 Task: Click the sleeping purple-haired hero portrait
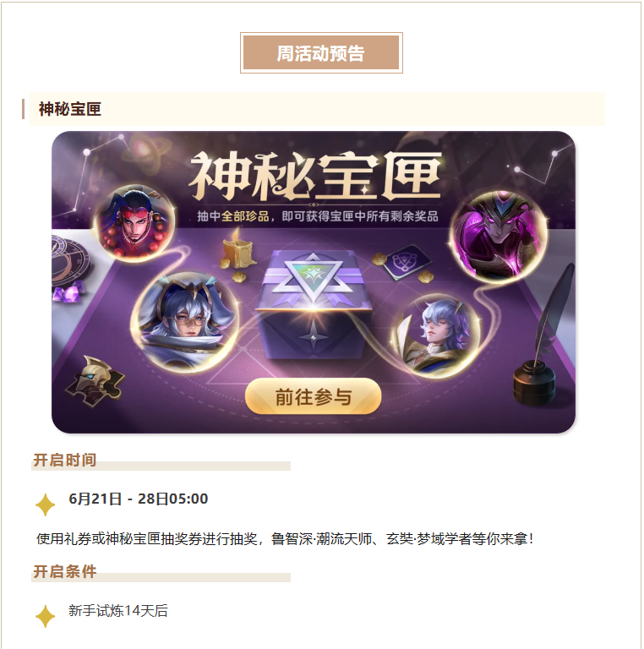point(435,335)
